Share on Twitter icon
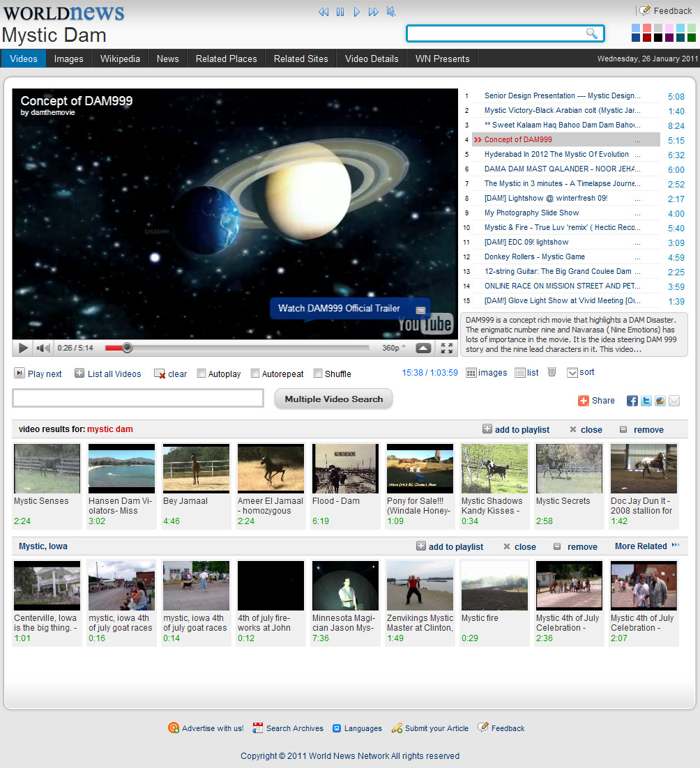 pos(646,401)
